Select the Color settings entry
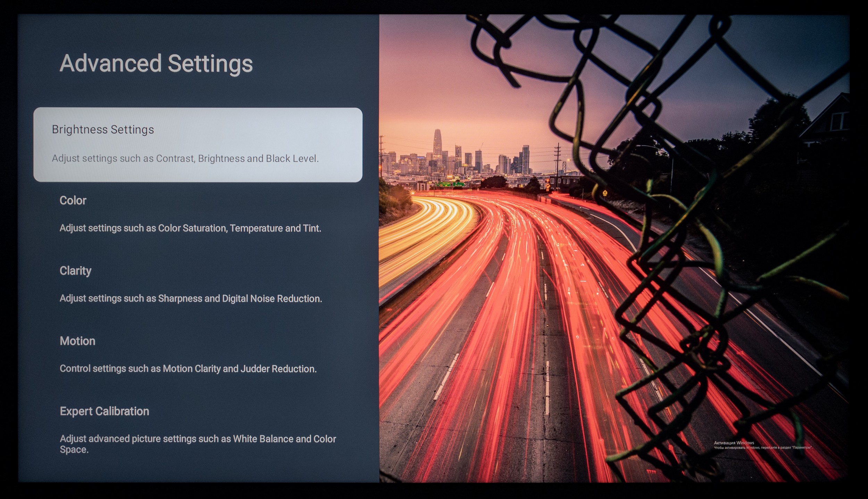 tap(73, 200)
